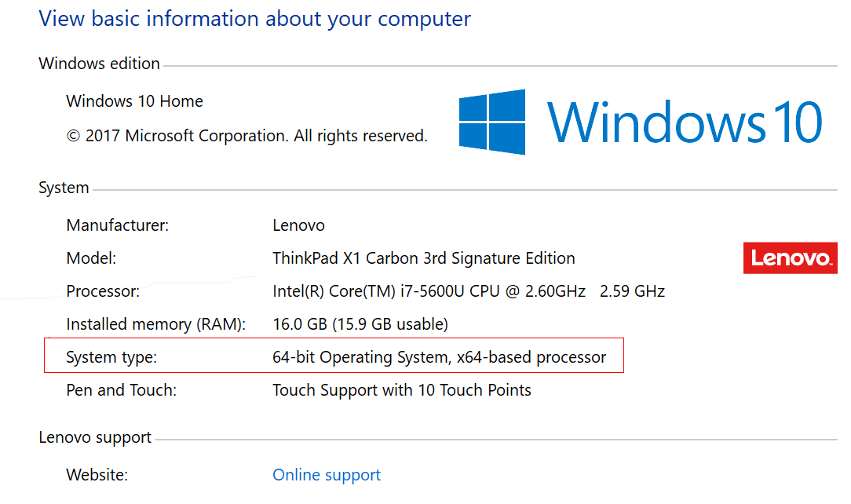Click the Touch Support with 10 Touch Points text
The image size is (851, 504).
coord(402,390)
